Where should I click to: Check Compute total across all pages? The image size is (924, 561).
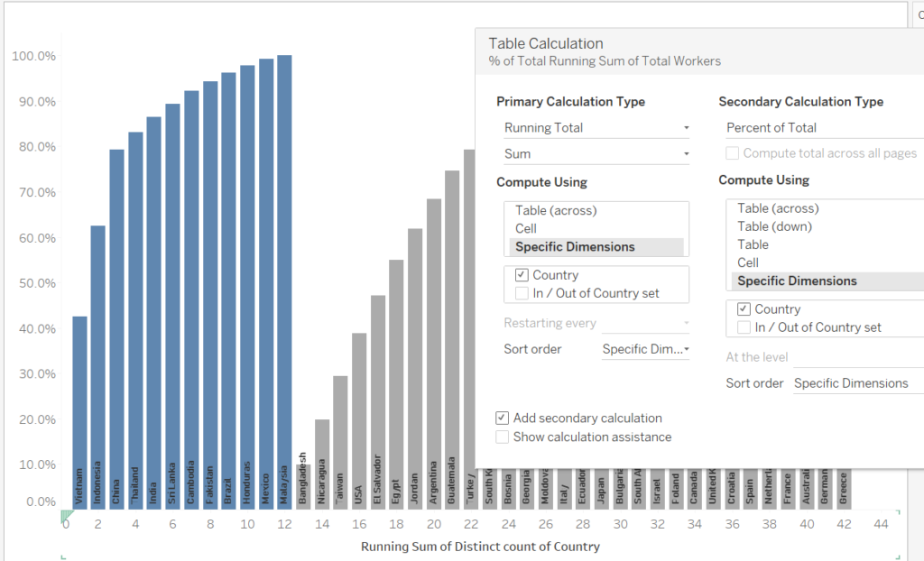coord(732,153)
